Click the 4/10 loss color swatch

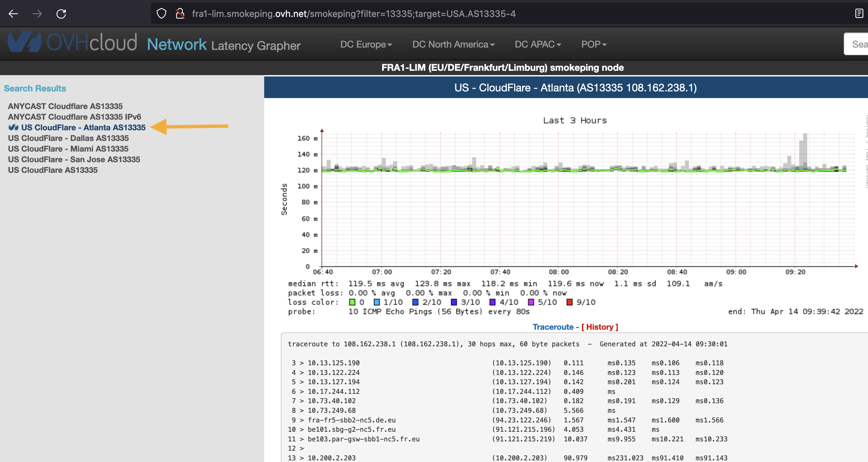(492, 302)
